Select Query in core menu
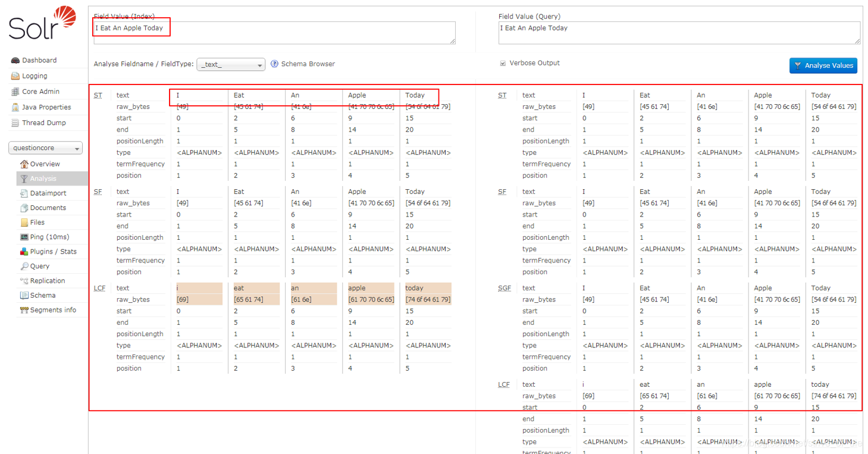 point(40,266)
